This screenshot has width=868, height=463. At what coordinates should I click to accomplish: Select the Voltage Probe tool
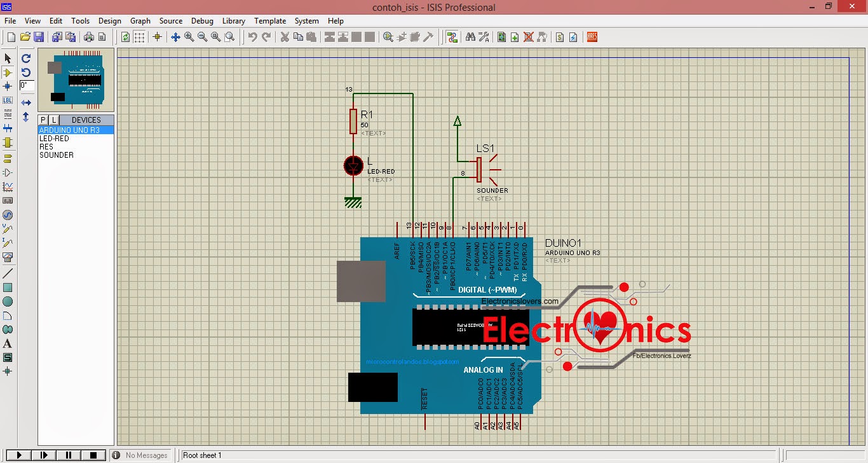click(x=8, y=229)
